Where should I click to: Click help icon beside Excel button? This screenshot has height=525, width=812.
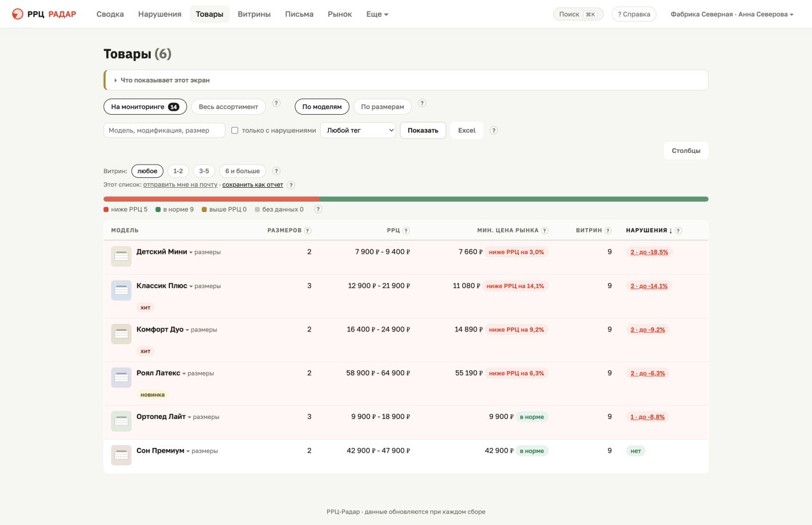[494, 130]
